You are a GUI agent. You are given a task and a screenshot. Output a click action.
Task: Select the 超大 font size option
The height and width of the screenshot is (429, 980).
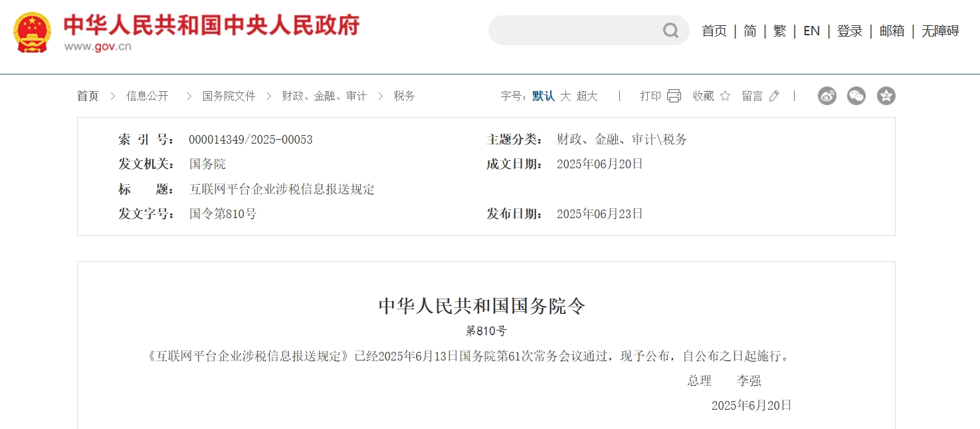[x=586, y=96]
